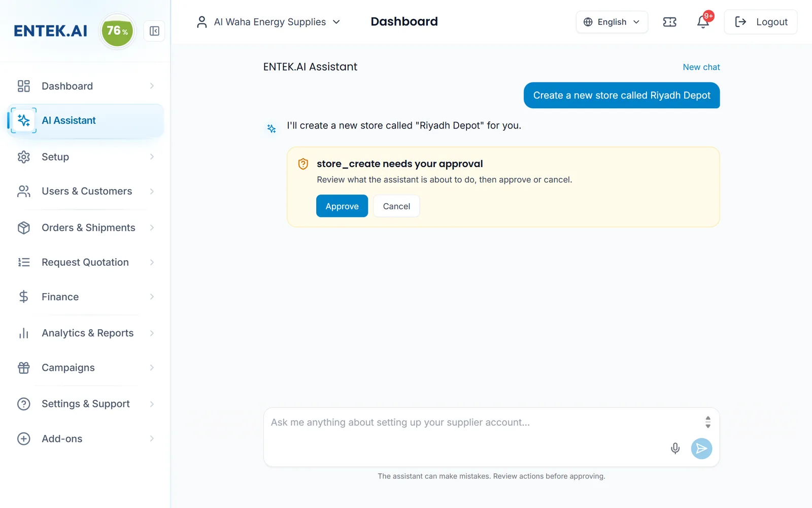Expand the Orders & Shipments menu chevron
The width and height of the screenshot is (812, 508).
152,228
